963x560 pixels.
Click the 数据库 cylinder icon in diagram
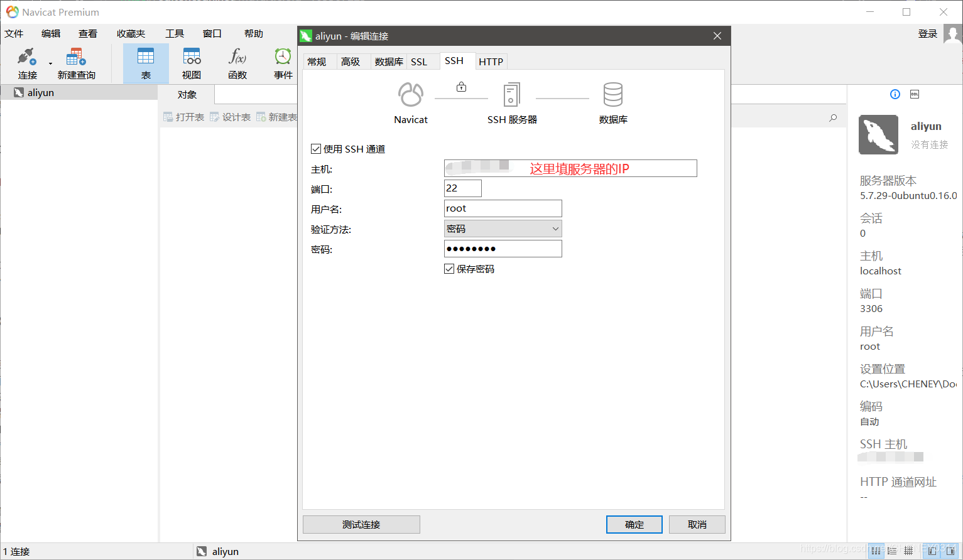tap(613, 95)
